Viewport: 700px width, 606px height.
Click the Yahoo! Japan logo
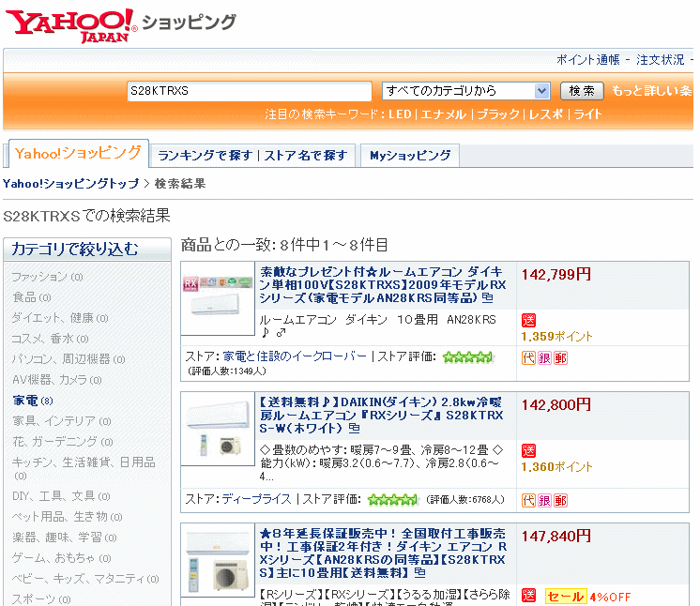click(x=69, y=25)
